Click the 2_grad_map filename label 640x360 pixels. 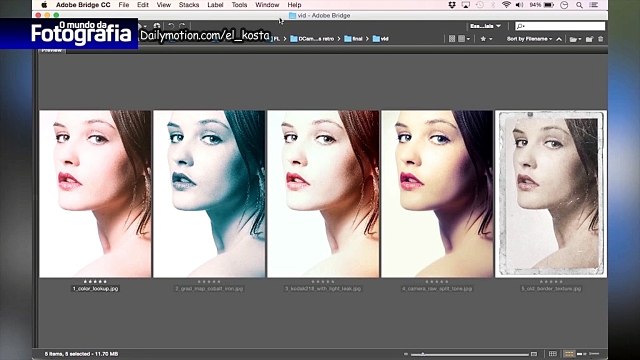pyautogui.click(x=209, y=289)
